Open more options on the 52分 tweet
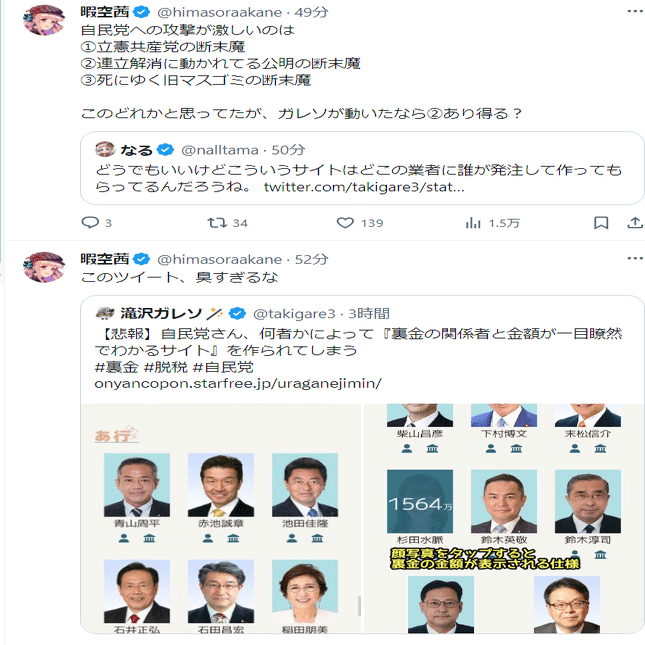 pos(635,258)
